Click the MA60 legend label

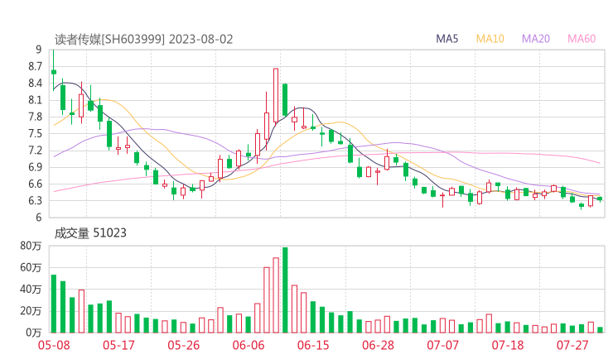pyautogui.click(x=582, y=39)
